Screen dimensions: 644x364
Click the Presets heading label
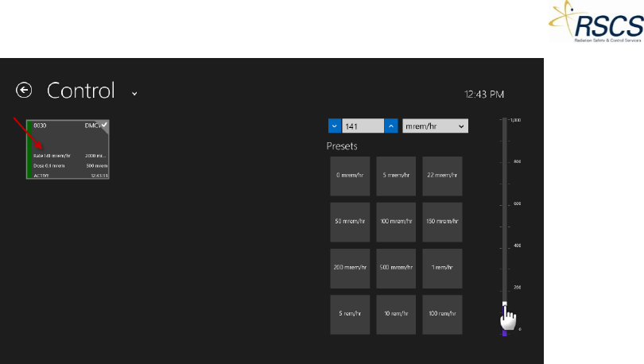coord(342,146)
